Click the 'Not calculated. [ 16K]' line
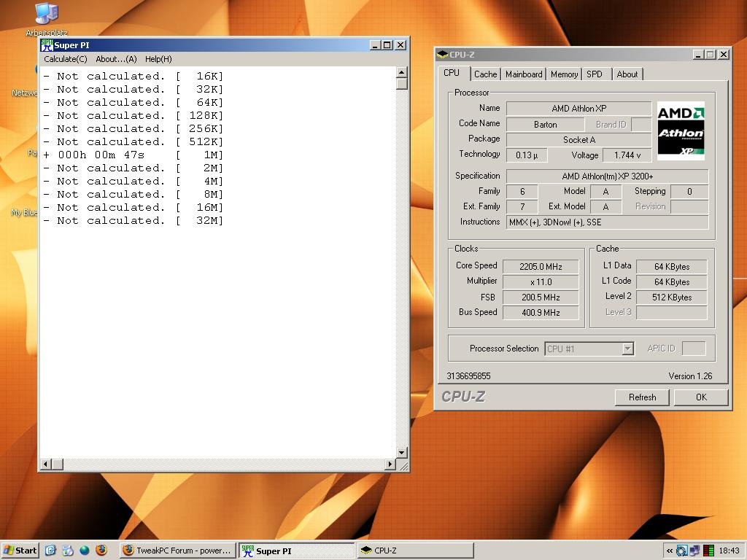 tap(133, 76)
